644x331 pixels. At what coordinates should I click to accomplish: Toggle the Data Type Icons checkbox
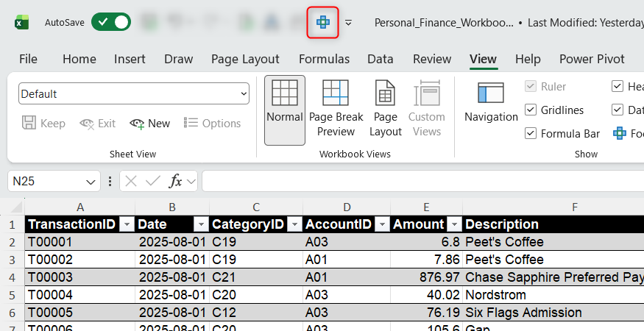[618, 110]
